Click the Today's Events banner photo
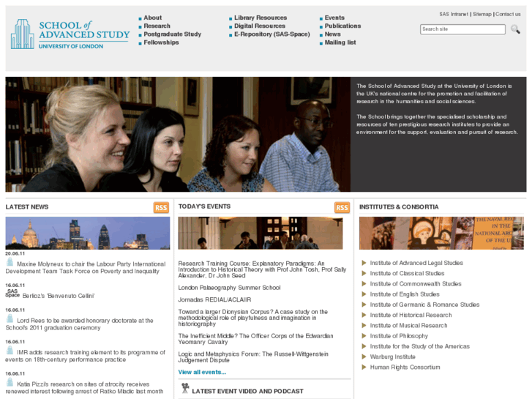The width and height of the screenshot is (532, 399). click(261, 234)
